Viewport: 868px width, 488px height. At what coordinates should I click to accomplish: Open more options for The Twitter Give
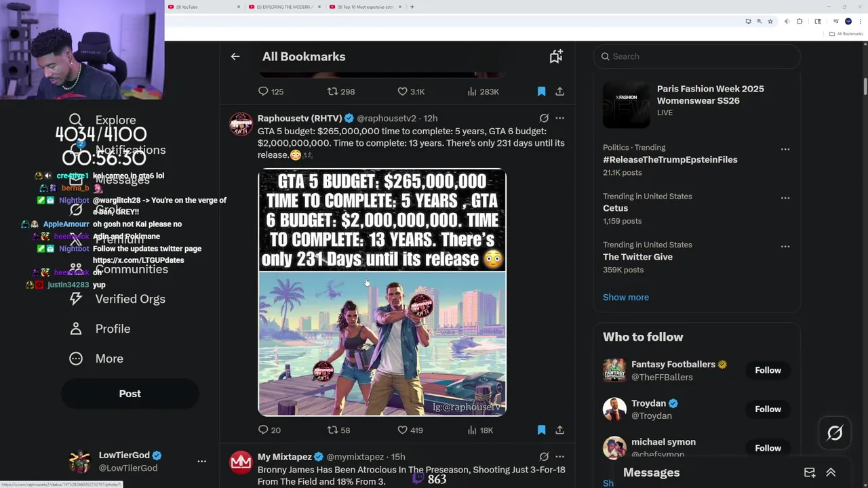point(785,247)
